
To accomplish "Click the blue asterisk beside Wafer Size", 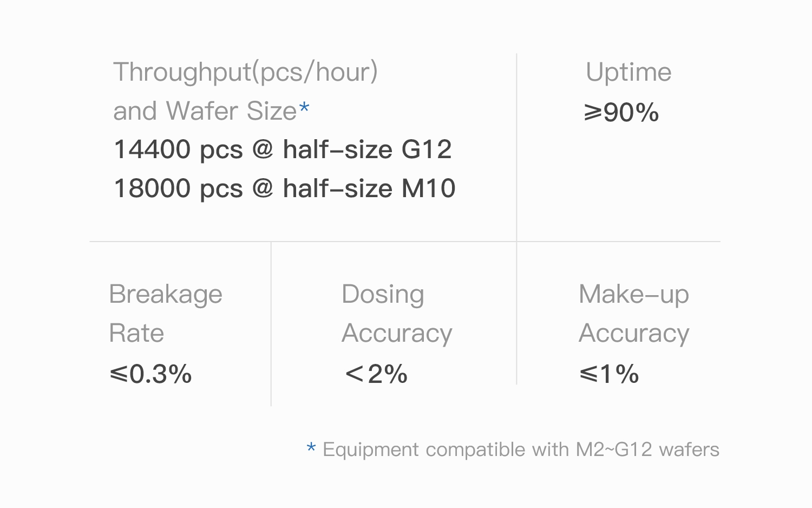I will click(304, 108).
